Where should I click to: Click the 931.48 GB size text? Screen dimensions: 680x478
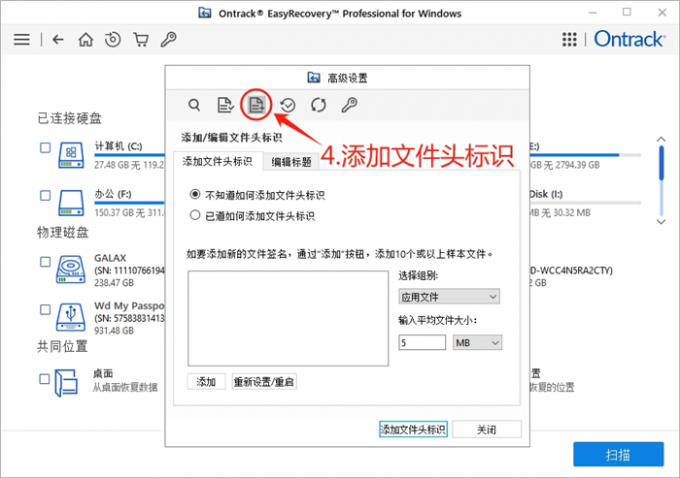pyautogui.click(x=114, y=331)
